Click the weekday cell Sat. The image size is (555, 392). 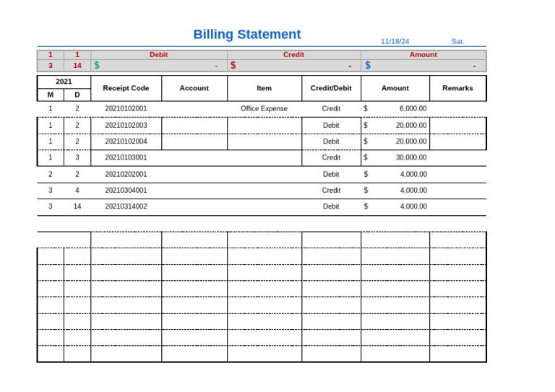tap(457, 41)
